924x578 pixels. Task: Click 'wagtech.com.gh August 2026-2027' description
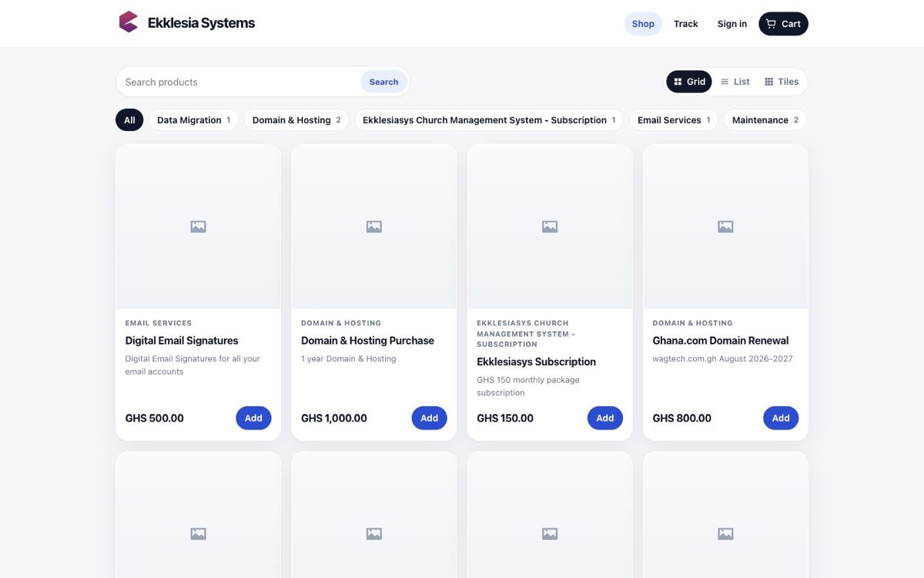[x=722, y=358]
